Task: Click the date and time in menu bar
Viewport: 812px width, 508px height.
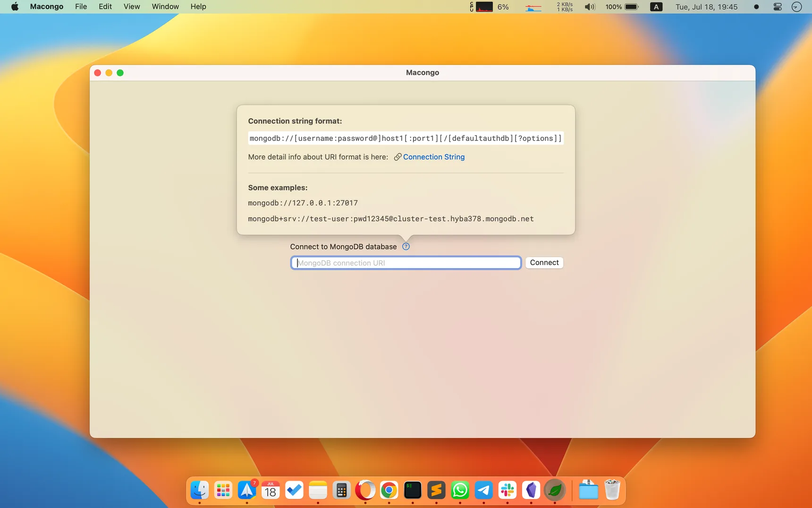Action: (x=706, y=7)
